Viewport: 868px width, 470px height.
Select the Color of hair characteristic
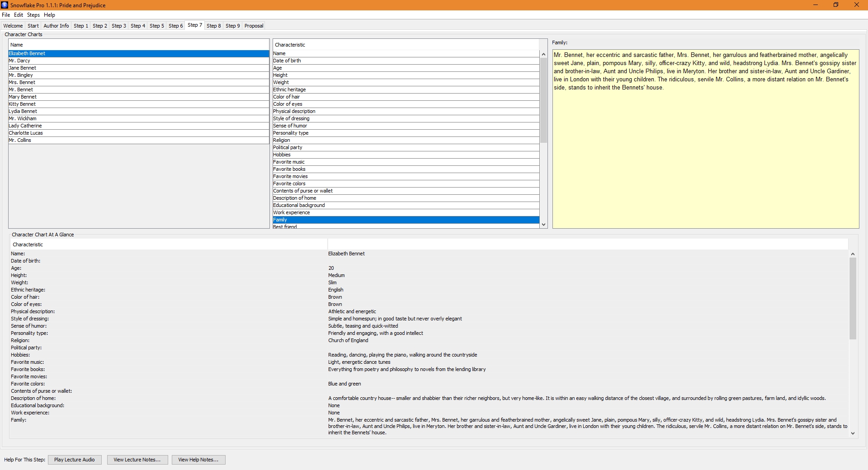coord(406,97)
